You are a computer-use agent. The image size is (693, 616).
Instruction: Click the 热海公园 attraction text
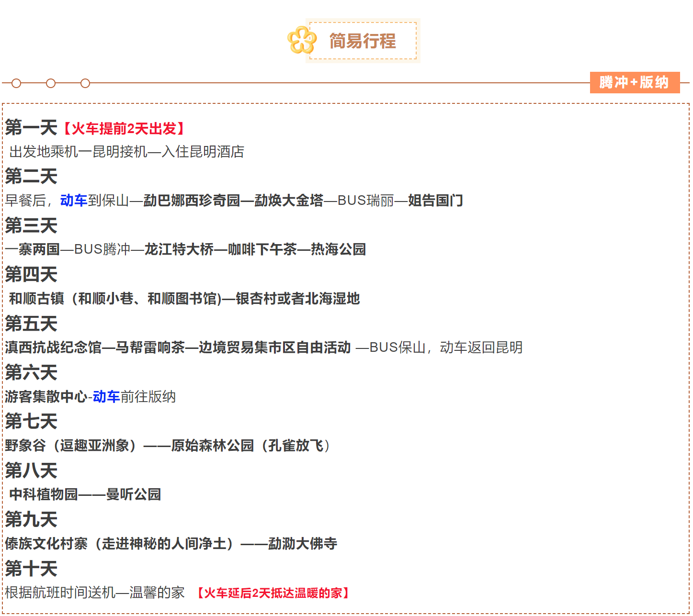338,249
